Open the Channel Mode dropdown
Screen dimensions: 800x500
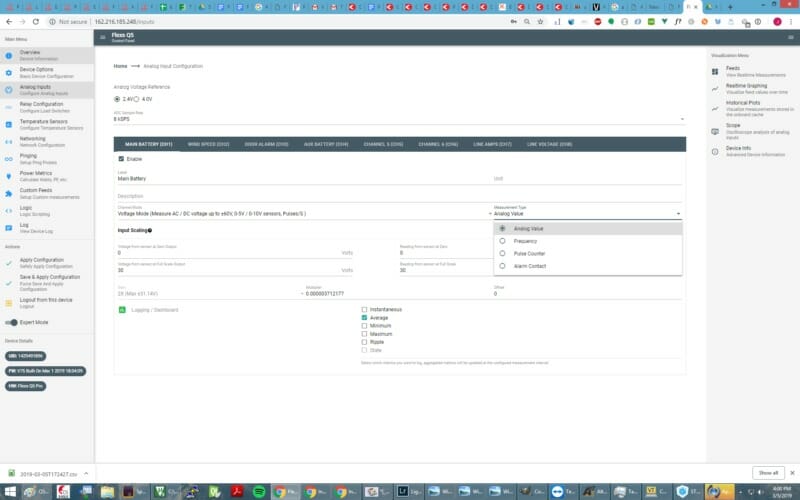pos(300,213)
